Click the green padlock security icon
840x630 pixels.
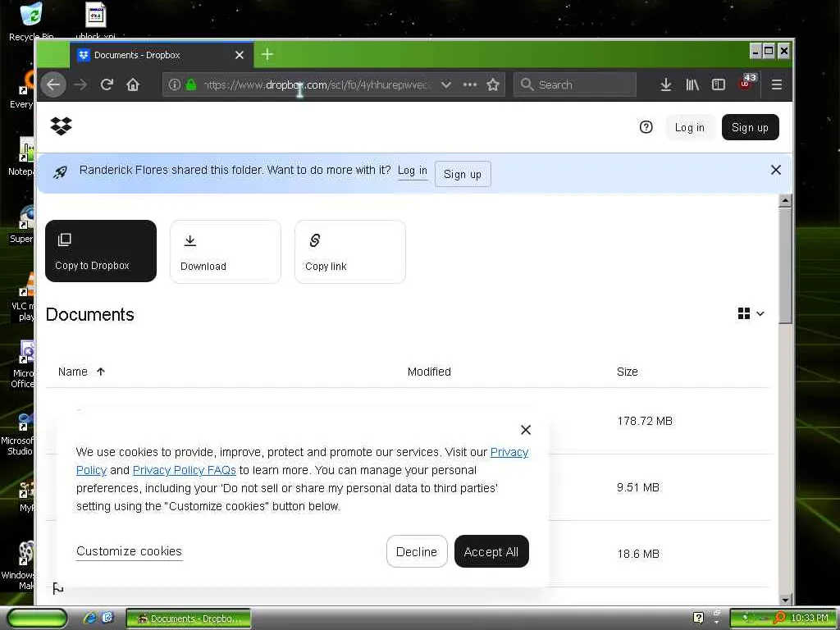click(190, 84)
